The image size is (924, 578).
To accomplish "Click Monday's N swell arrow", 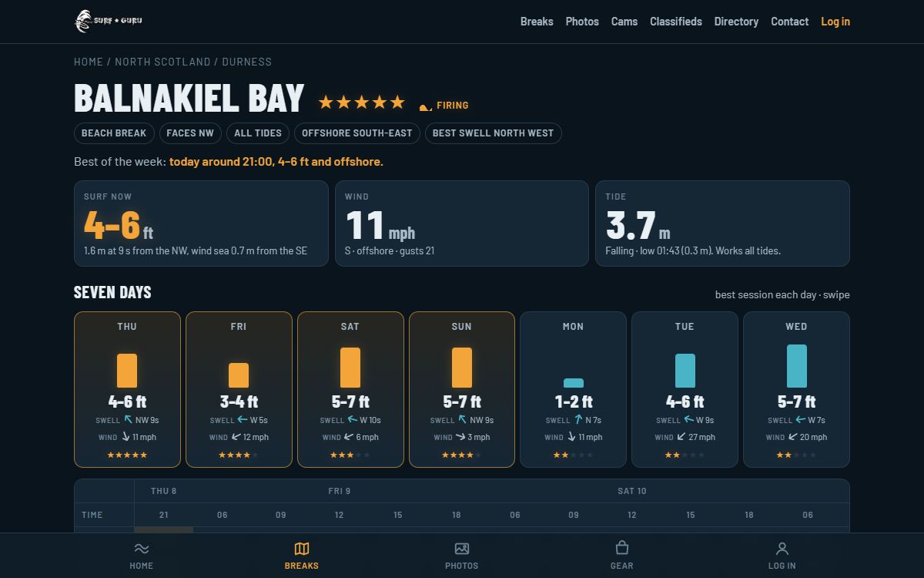I will click(x=578, y=420).
